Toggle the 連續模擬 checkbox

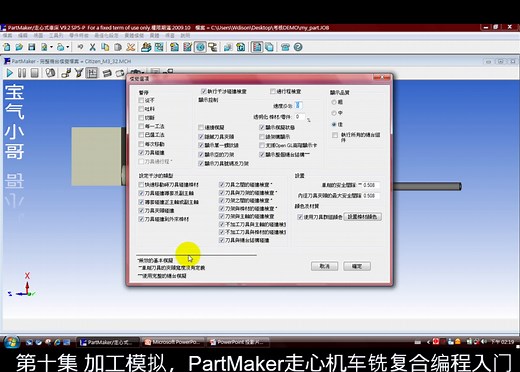tap(201, 127)
